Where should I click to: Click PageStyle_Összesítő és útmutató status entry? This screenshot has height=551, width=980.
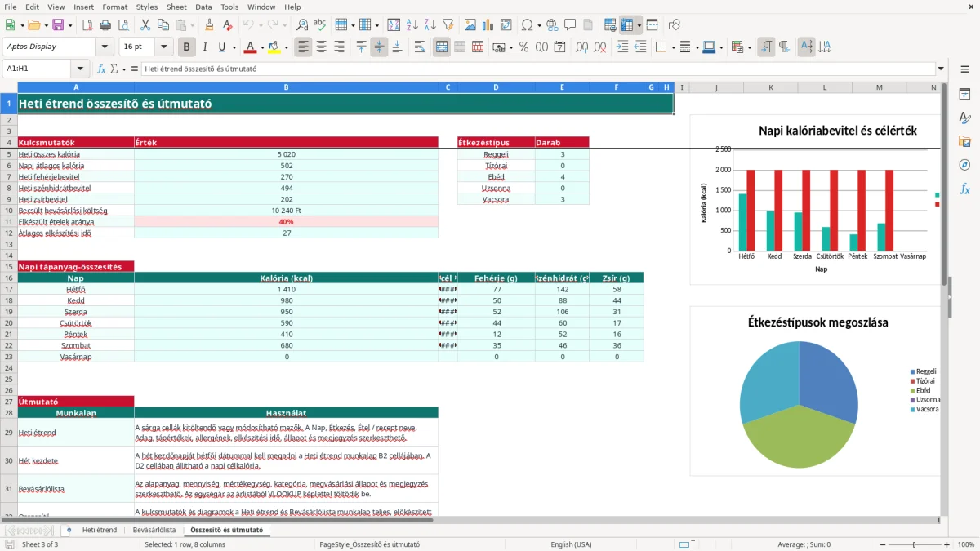370,544
